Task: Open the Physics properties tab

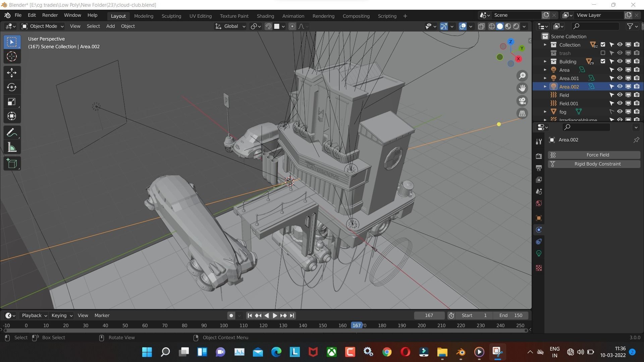Action: point(539,230)
